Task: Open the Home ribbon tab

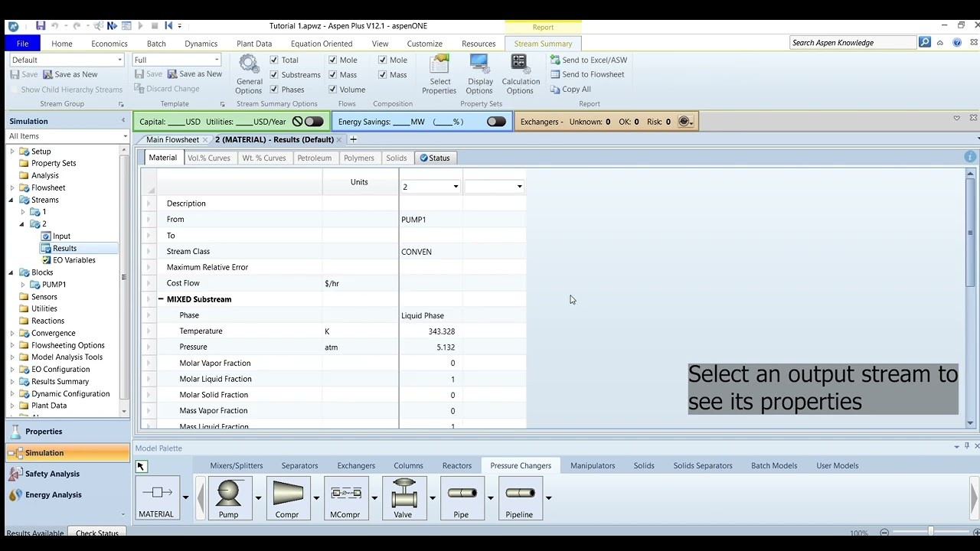Action: (62, 44)
